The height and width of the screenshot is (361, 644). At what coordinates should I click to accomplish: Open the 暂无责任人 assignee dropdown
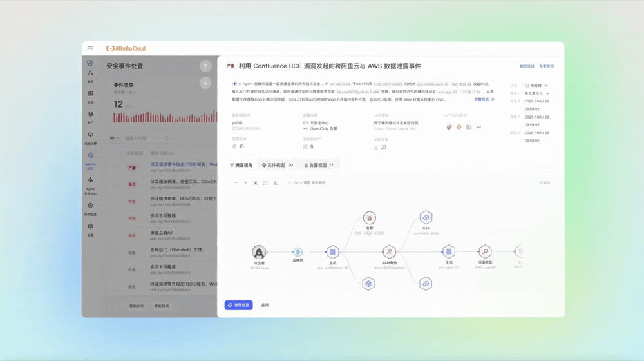(x=537, y=93)
